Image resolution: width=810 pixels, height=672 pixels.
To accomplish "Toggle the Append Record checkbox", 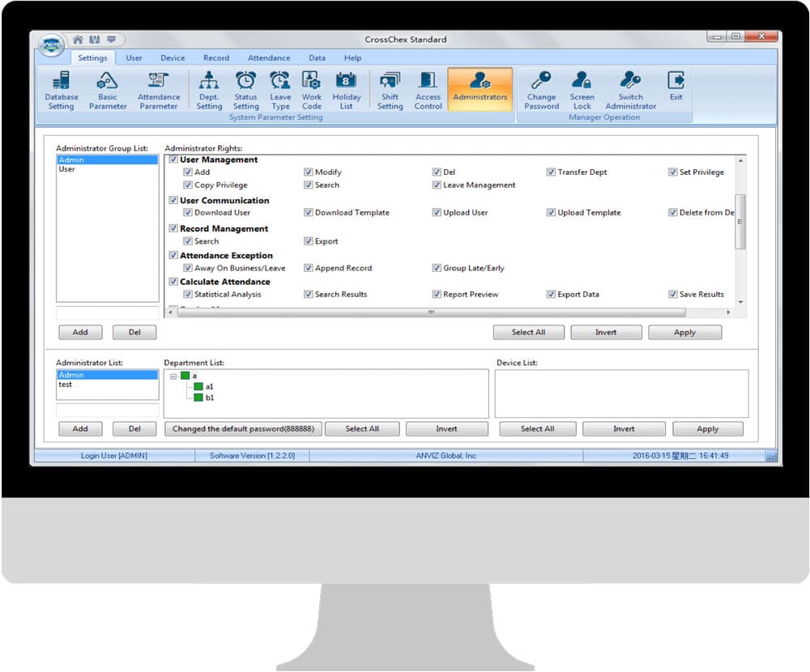I will [309, 268].
